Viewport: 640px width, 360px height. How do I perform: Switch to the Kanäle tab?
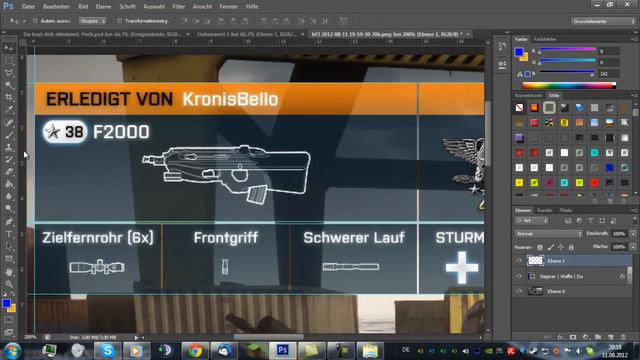click(x=544, y=211)
